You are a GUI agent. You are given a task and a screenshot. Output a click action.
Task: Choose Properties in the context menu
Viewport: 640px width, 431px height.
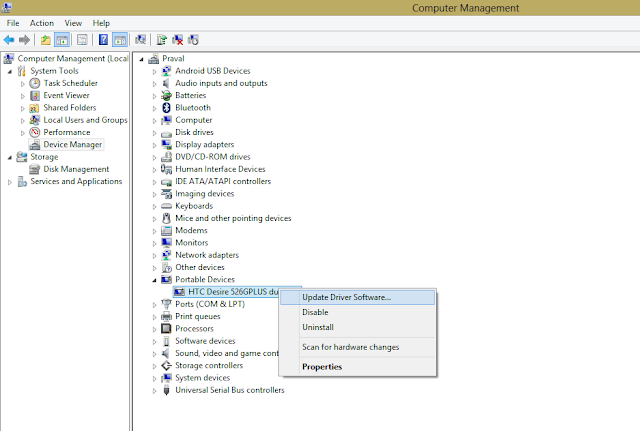click(358, 367)
